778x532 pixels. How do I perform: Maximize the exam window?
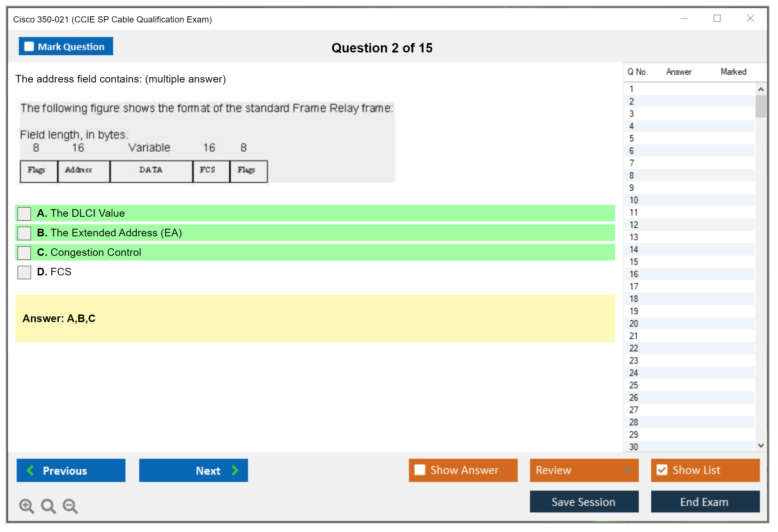pyautogui.click(x=717, y=18)
